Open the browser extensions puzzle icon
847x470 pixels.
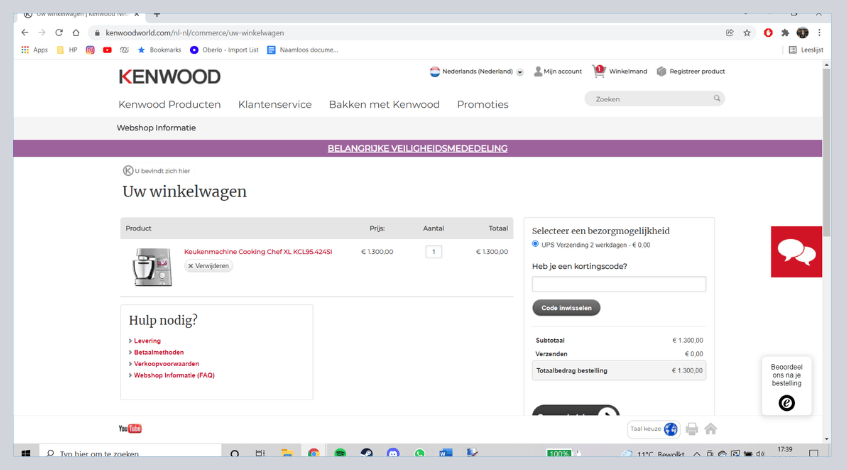tap(785, 33)
